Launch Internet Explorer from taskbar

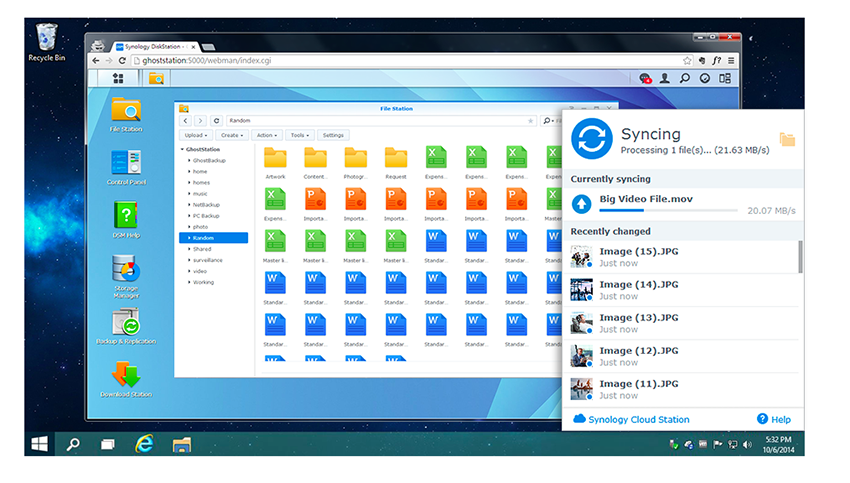(144, 445)
